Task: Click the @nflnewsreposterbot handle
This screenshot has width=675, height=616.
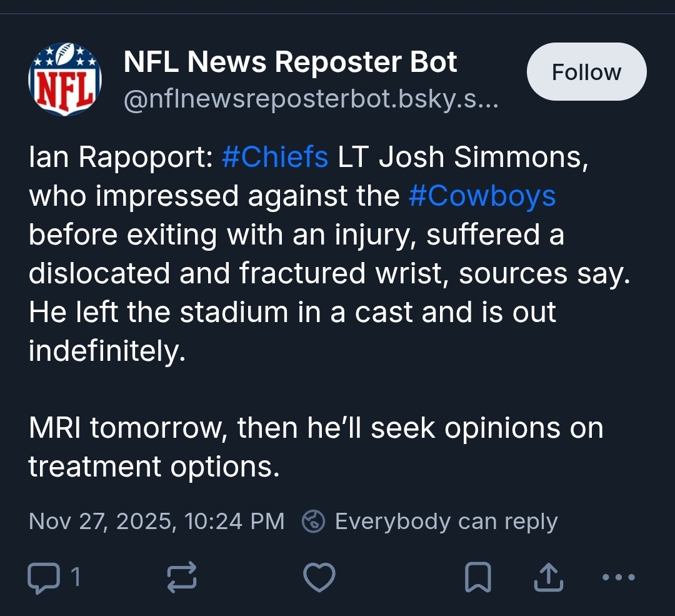Action: (x=311, y=100)
